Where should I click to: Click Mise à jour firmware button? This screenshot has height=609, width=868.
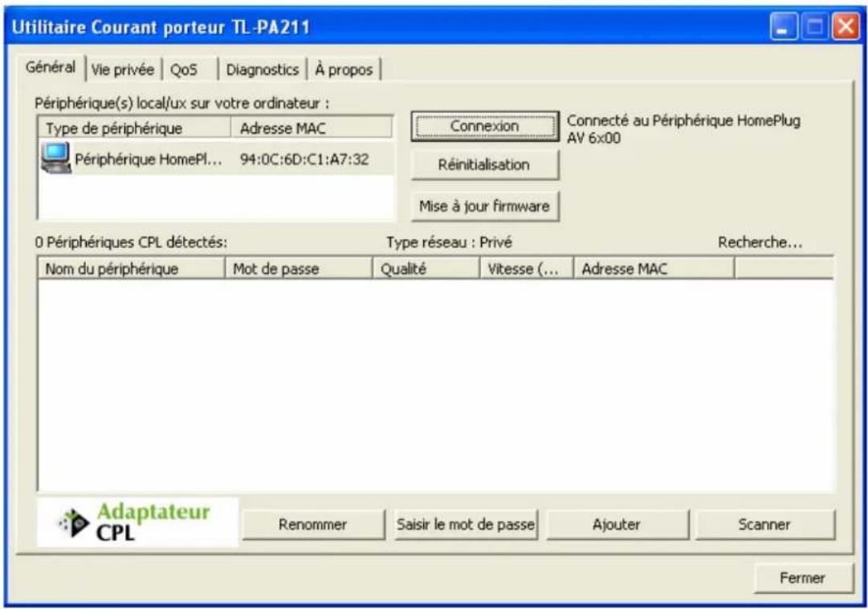pyautogui.click(x=485, y=206)
